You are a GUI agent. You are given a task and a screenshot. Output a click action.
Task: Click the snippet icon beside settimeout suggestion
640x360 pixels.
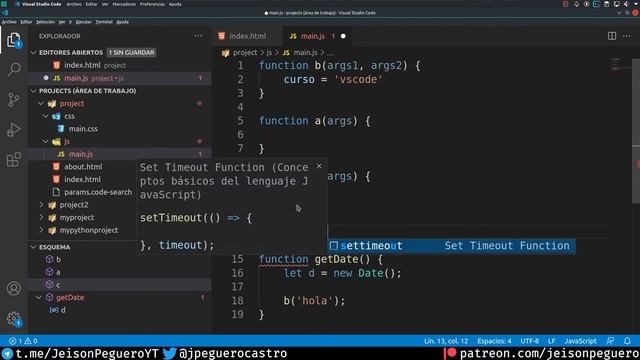(333, 246)
